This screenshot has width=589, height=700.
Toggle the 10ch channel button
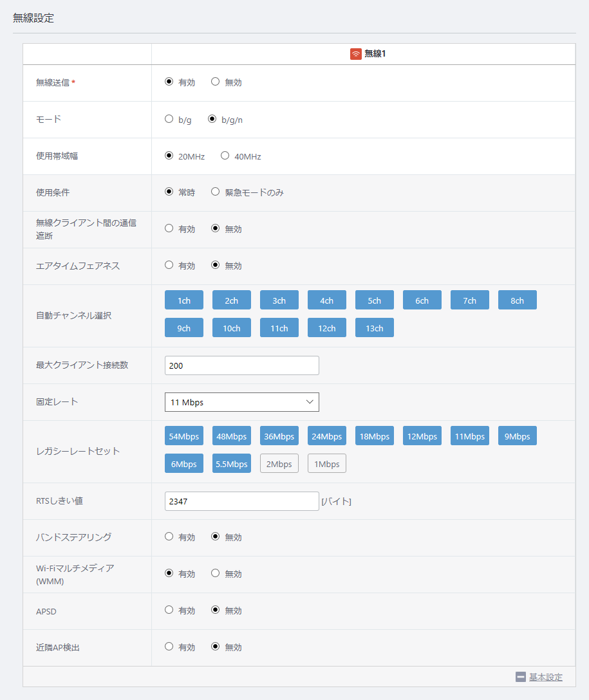click(x=231, y=327)
